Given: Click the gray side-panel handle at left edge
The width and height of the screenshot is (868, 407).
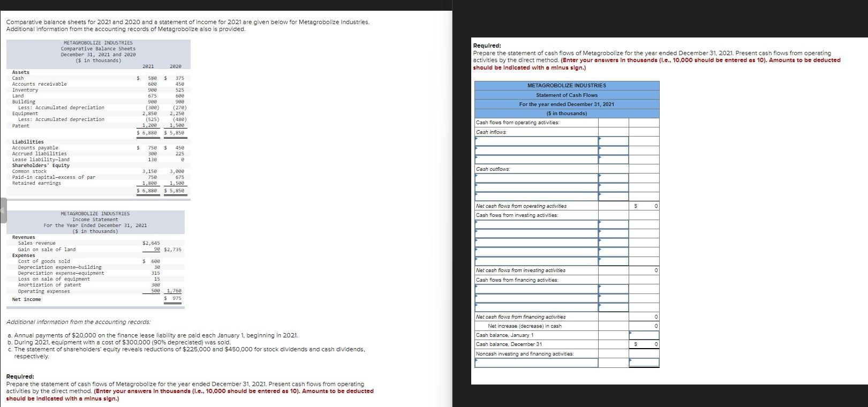Looking at the screenshot, I should (x=3, y=210).
